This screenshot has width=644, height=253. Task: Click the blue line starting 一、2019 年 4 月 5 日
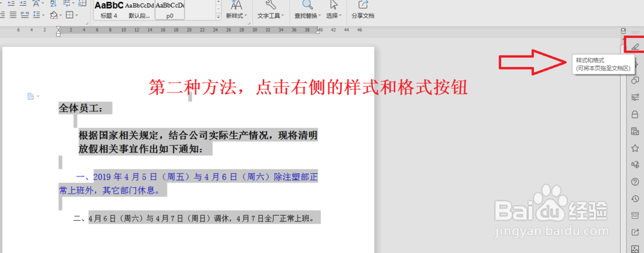197,177
